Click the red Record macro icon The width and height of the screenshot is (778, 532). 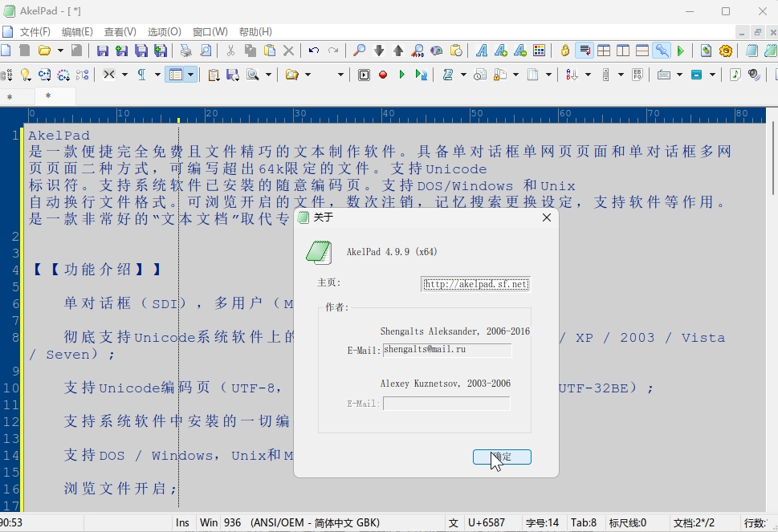382,75
